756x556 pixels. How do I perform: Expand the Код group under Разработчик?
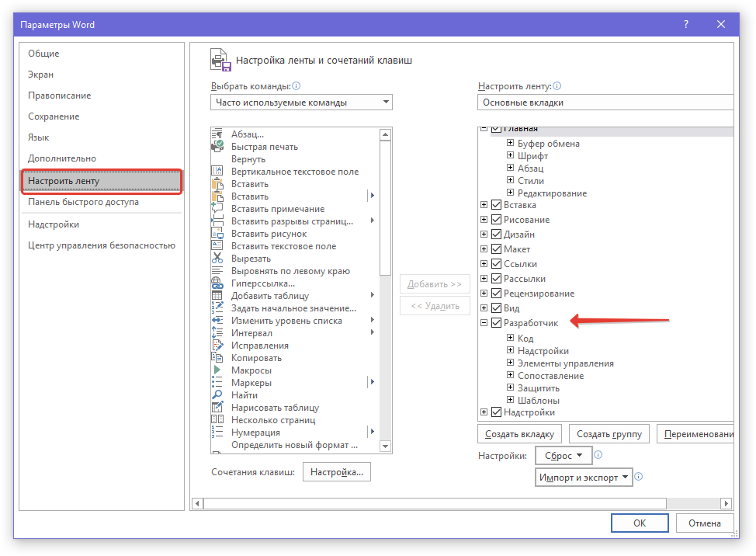[510, 339]
